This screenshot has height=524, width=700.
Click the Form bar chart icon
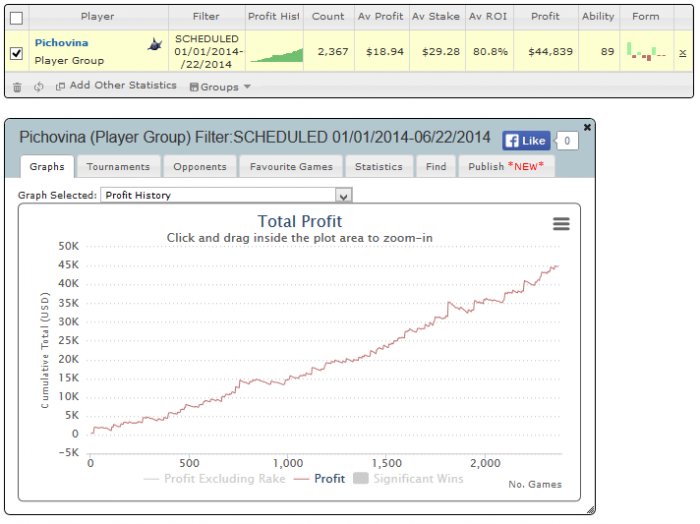(x=646, y=51)
